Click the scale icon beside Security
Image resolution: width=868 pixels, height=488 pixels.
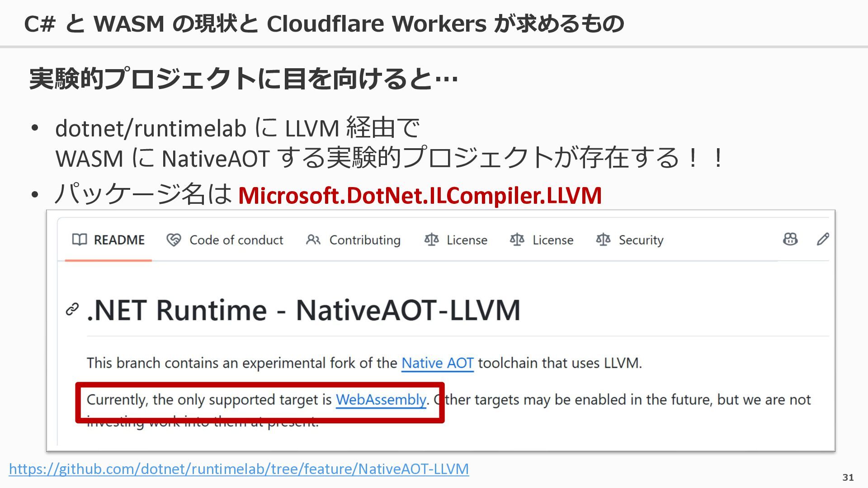point(603,239)
